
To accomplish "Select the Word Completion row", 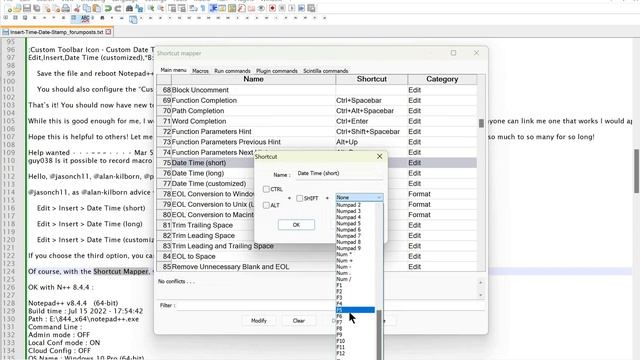I will 317,121.
